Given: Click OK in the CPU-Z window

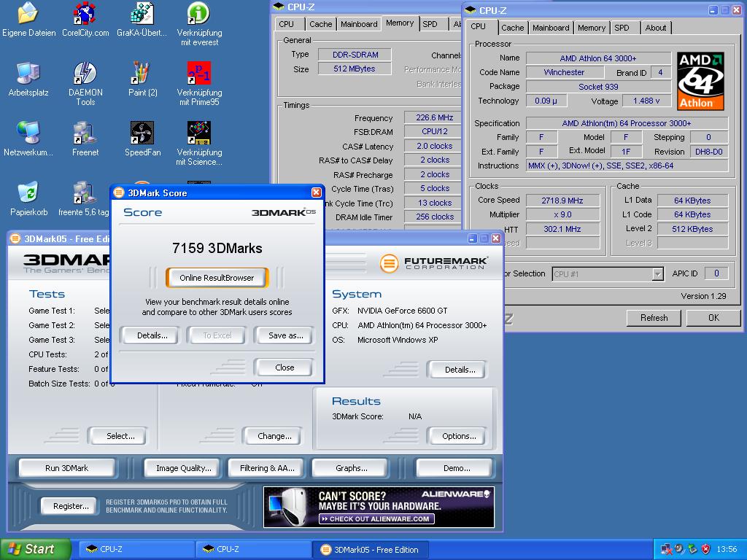Looking at the screenshot, I should [713, 318].
